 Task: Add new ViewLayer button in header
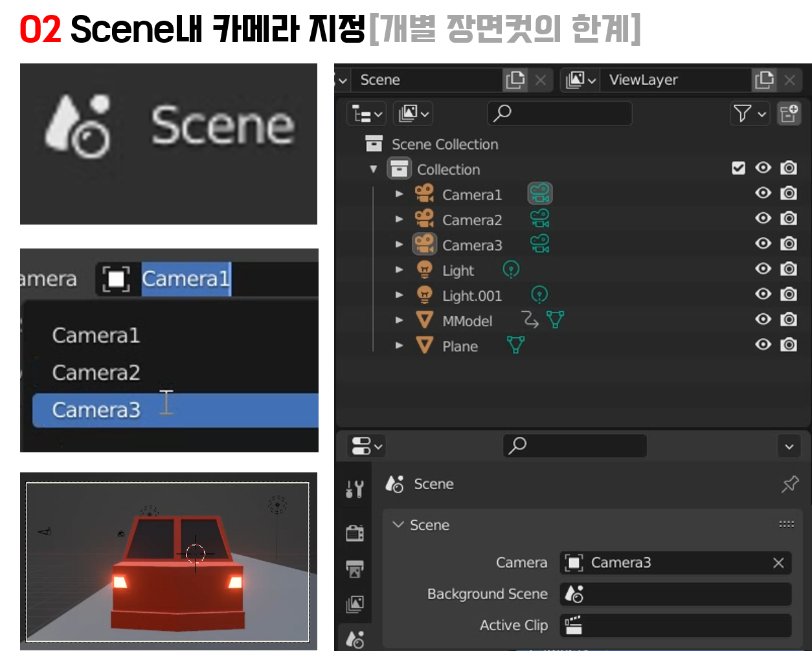coord(764,80)
